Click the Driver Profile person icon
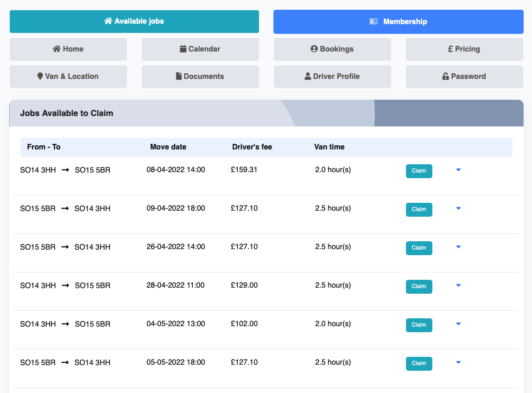This screenshot has height=393, width=532. click(308, 76)
